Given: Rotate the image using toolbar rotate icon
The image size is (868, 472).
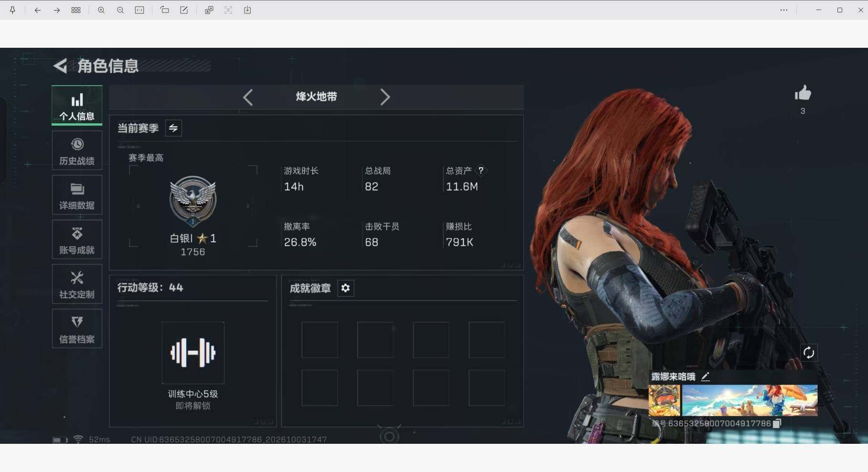Looking at the screenshot, I should tap(164, 10).
